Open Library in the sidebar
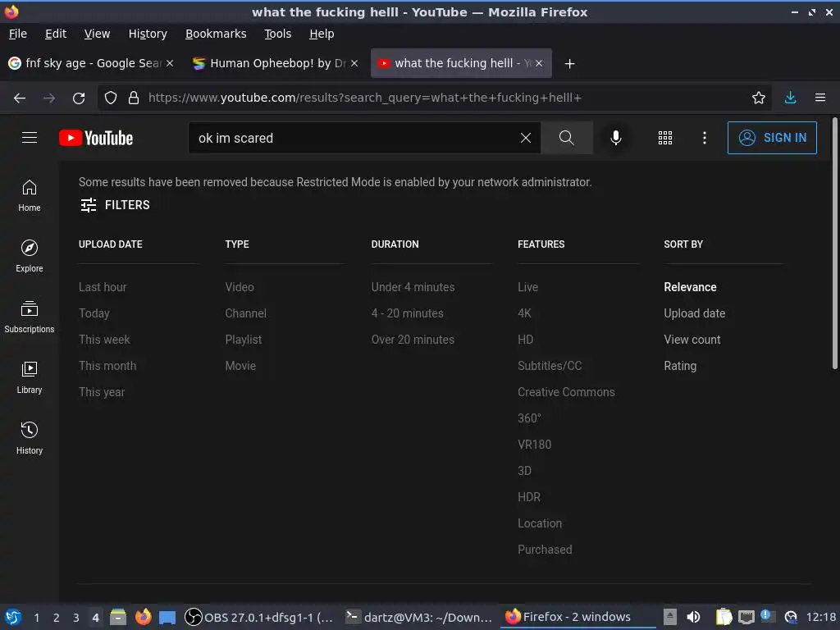This screenshot has width=840, height=630. [x=30, y=377]
